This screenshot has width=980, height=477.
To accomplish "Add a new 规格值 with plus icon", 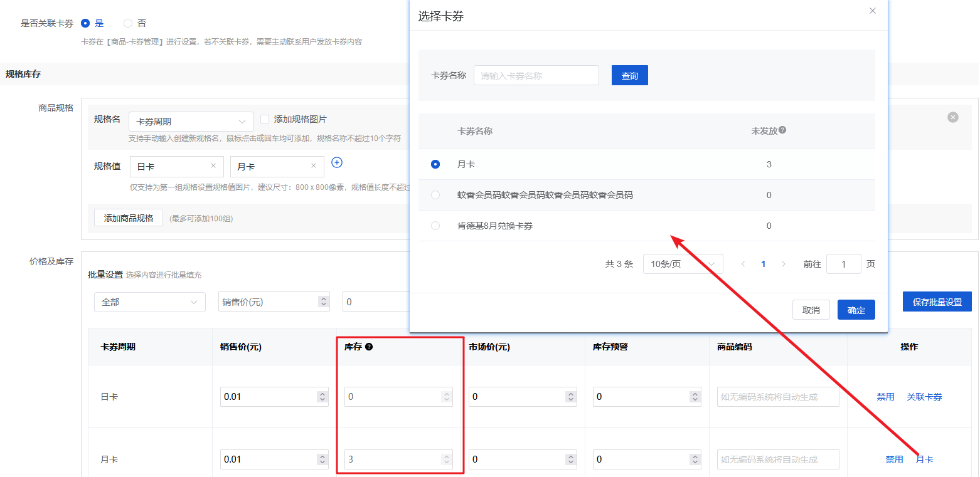I will pyautogui.click(x=337, y=163).
